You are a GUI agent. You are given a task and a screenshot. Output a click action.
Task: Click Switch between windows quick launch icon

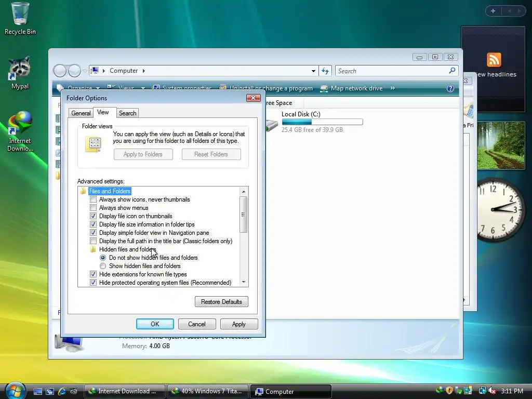(x=49, y=391)
